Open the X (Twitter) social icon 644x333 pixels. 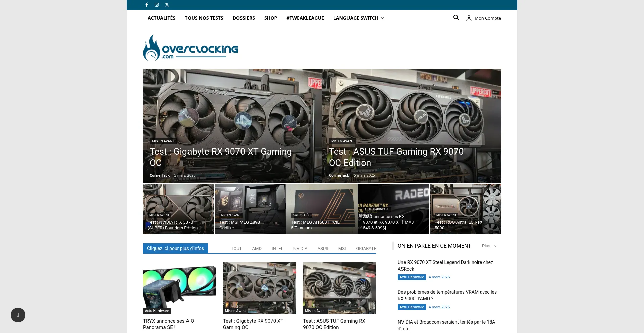167,5
